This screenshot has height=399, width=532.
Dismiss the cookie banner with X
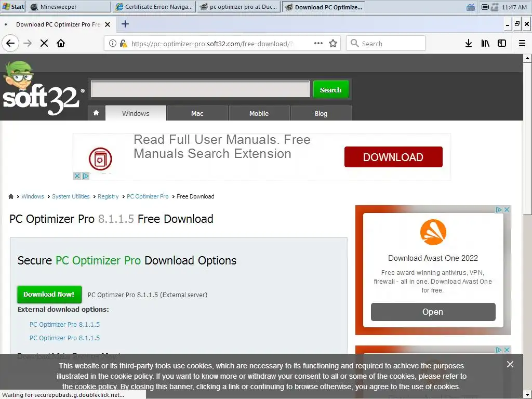point(510,364)
